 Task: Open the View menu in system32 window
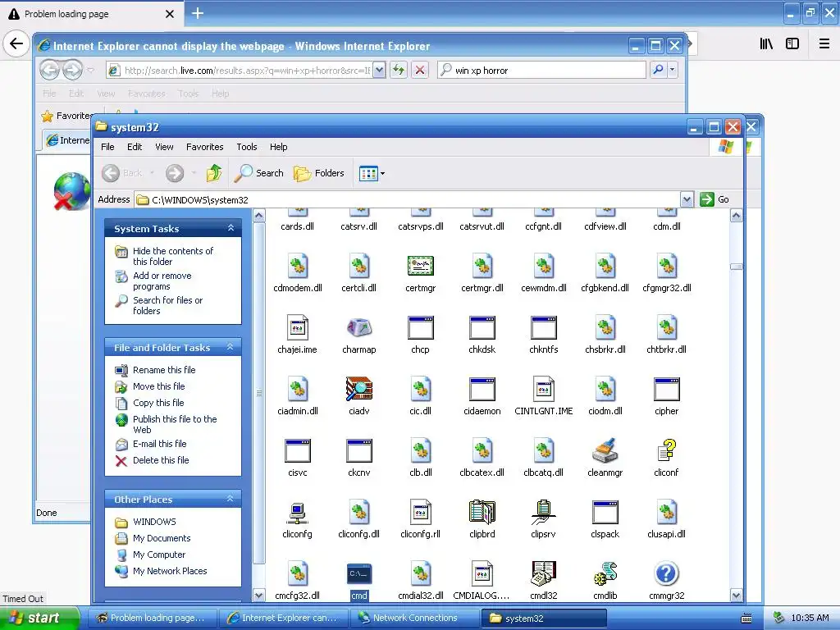[x=164, y=147]
